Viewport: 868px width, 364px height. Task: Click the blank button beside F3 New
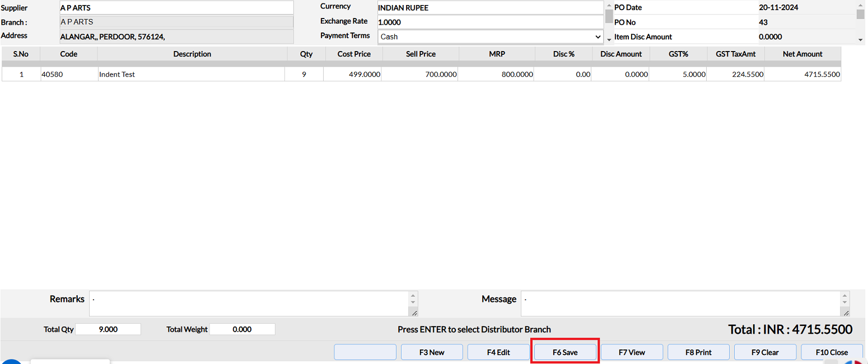point(365,352)
